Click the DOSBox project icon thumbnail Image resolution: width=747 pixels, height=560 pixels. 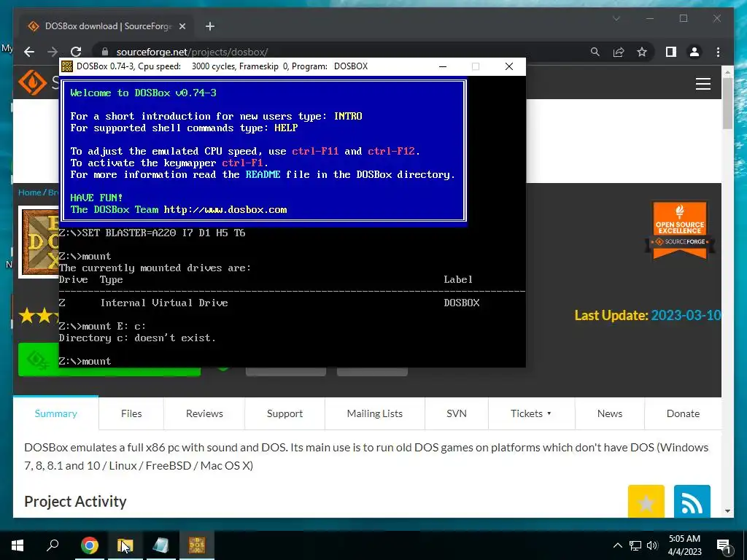(39, 241)
